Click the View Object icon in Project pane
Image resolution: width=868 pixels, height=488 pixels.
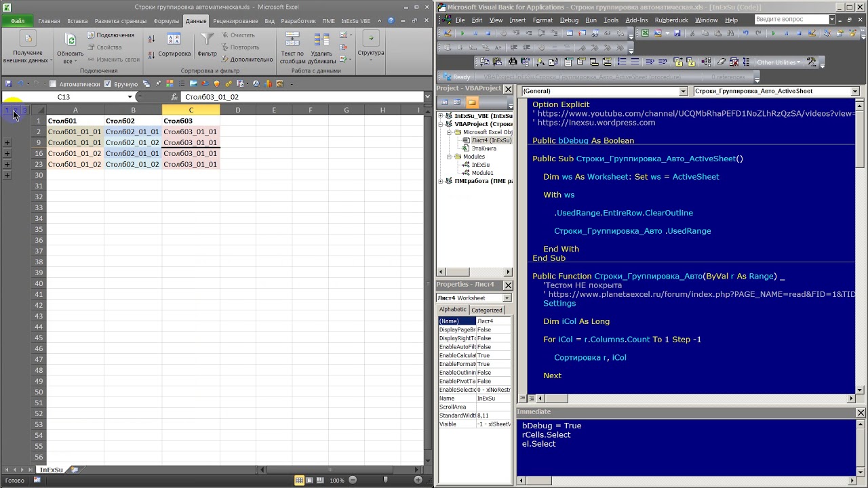(456, 102)
